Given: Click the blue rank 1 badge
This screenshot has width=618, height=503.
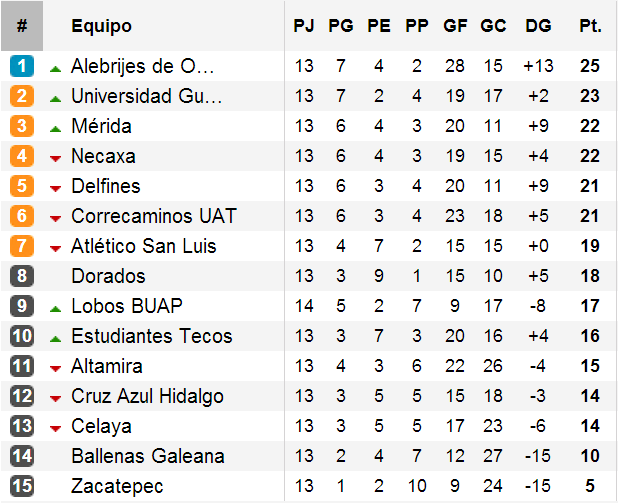Looking at the screenshot, I should point(22,67).
